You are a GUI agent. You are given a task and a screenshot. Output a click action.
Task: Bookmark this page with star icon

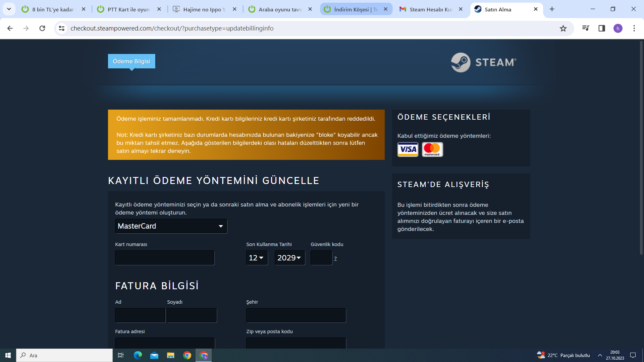point(563,28)
